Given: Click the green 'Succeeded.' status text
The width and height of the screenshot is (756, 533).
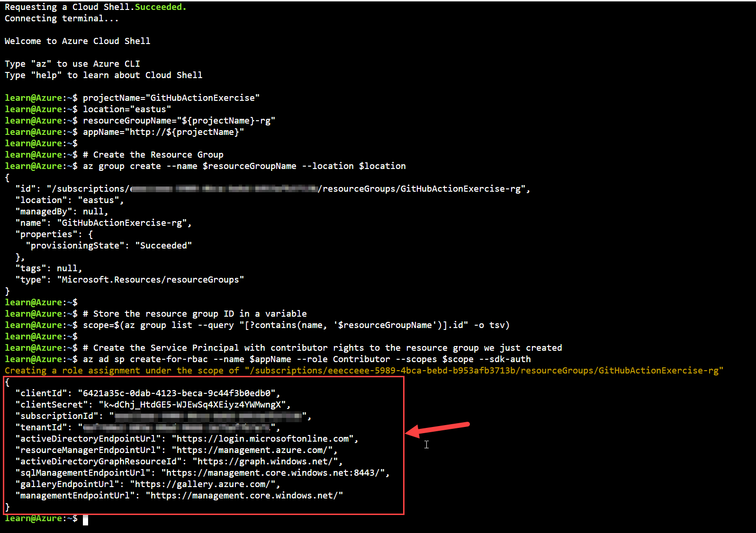Looking at the screenshot, I should coord(161,7).
